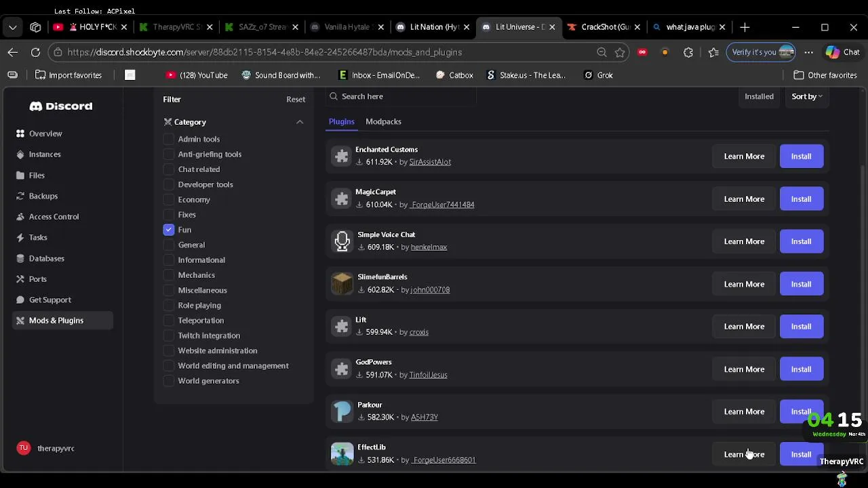Check the World generators category
The image size is (868, 488).
tap(169, 381)
